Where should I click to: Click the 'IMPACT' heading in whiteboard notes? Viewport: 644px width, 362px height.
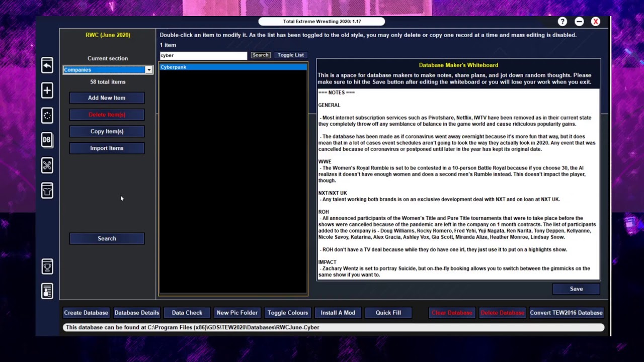[x=327, y=262]
